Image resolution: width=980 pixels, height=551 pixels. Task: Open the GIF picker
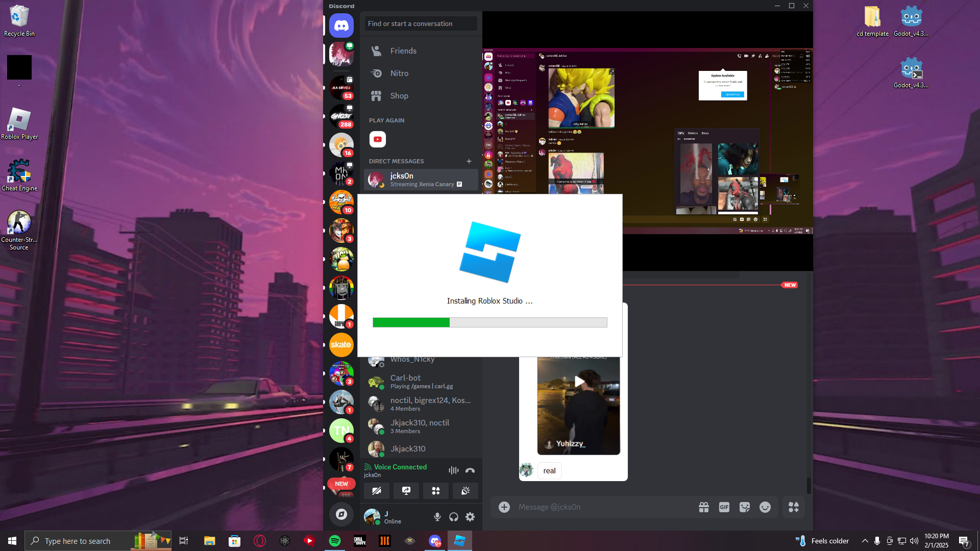coord(724,507)
